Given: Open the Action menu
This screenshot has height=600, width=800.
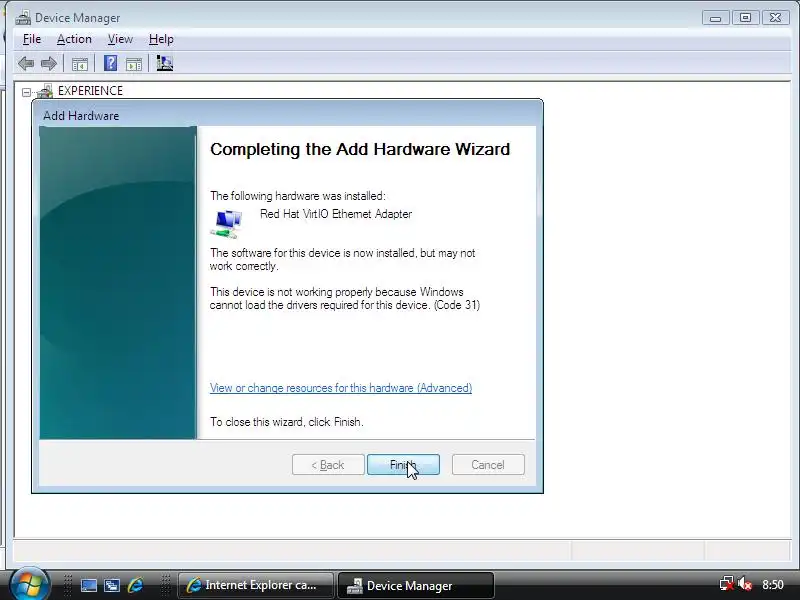Looking at the screenshot, I should pyautogui.click(x=74, y=39).
